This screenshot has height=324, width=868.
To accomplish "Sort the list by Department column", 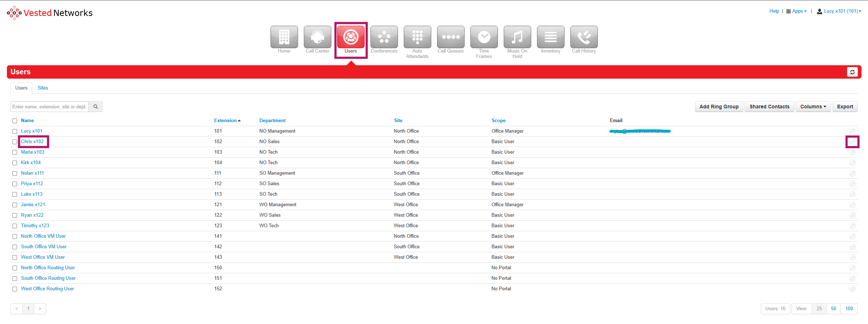I will click(x=272, y=121).
